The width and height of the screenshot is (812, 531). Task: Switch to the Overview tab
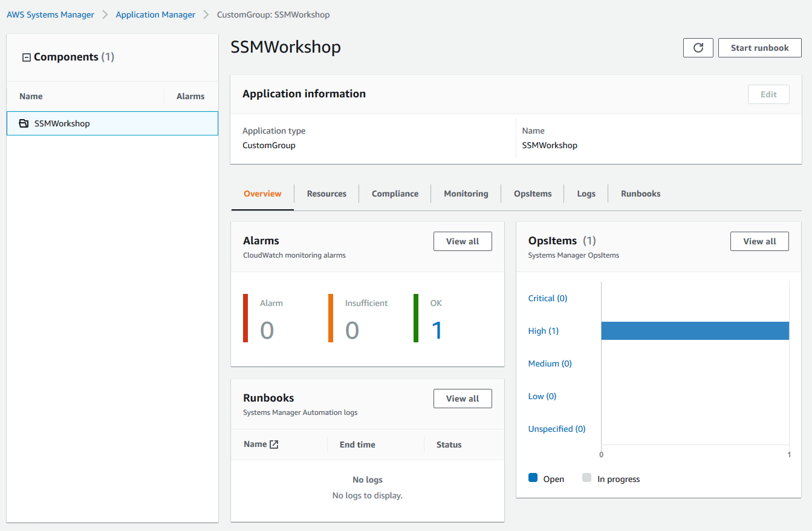pyautogui.click(x=262, y=194)
